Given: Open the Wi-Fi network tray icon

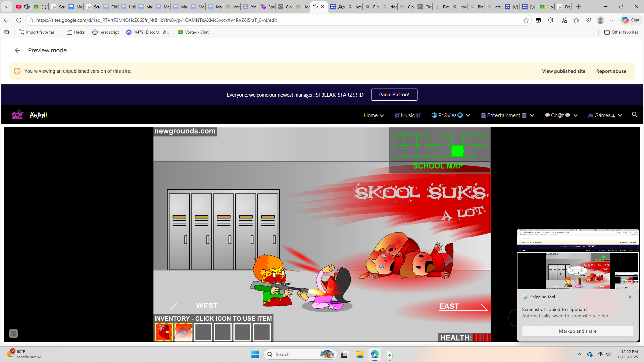Looking at the screenshot, I should pyautogui.click(x=601, y=354).
